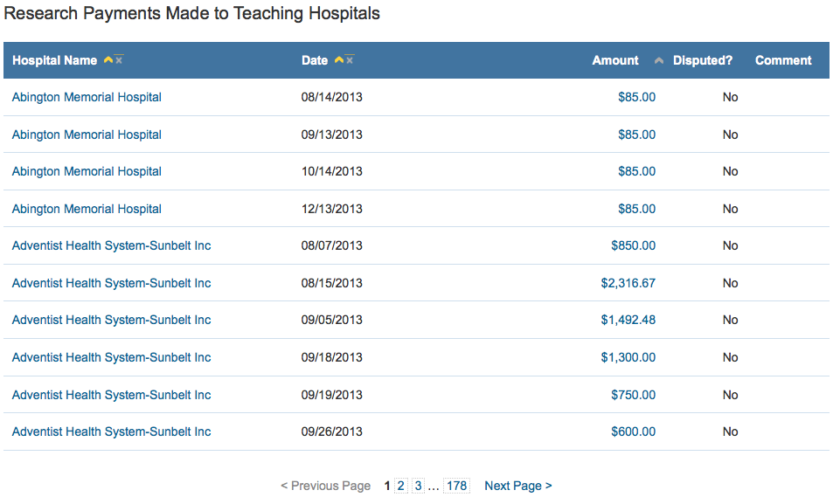Sort by the Hospital Name header

pos(54,60)
